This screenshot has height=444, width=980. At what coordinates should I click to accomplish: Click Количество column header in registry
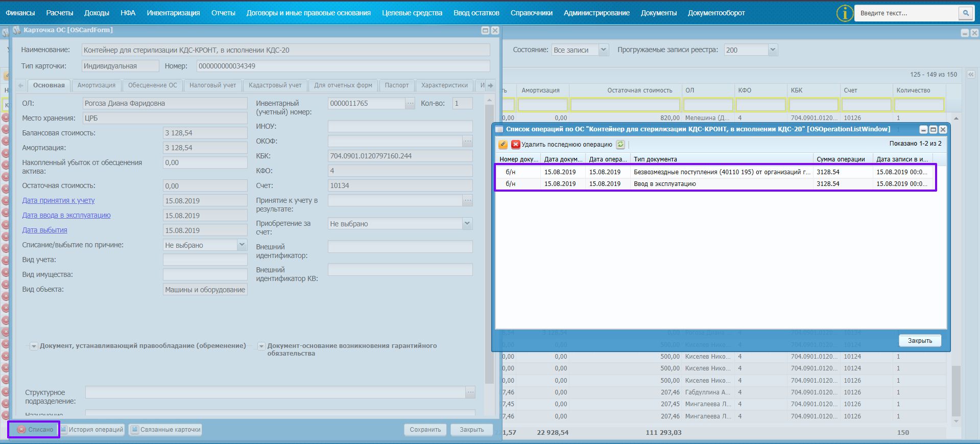point(919,90)
